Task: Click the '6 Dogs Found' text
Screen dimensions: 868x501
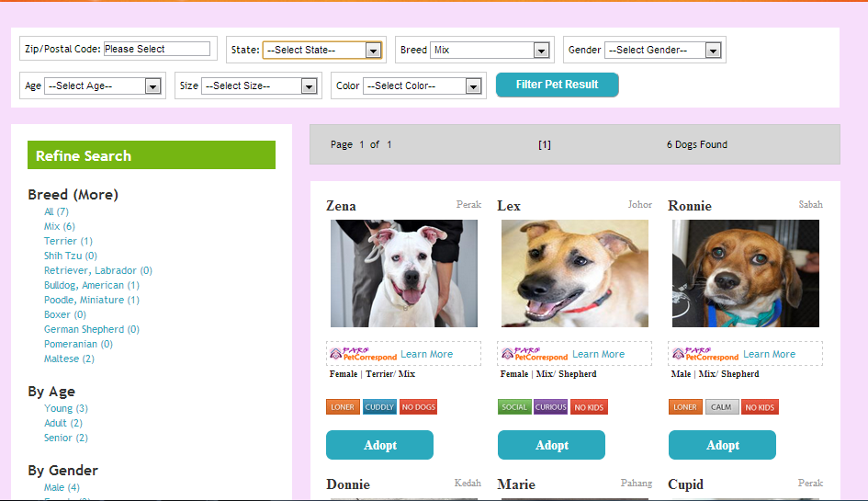Action: (x=697, y=144)
